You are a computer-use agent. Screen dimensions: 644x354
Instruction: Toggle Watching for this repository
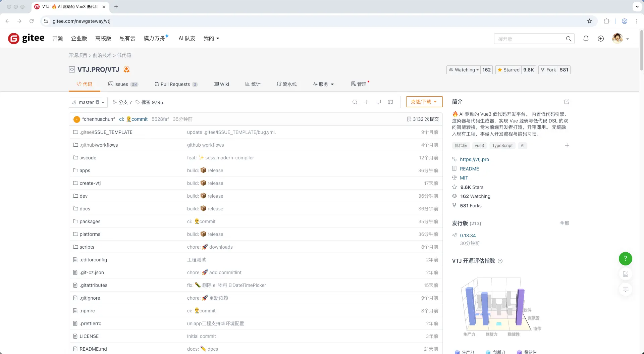464,70
